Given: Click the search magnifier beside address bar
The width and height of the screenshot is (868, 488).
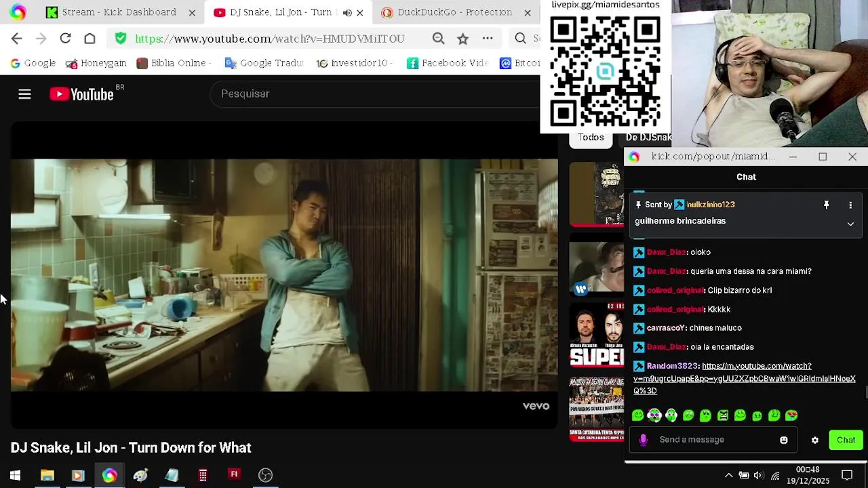Looking at the screenshot, I should coord(520,39).
